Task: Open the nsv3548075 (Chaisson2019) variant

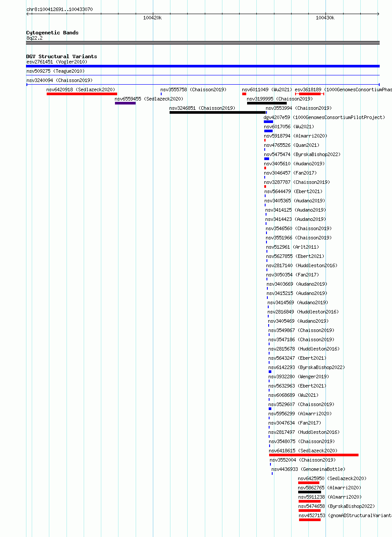Action: pyautogui.click(x=302, y=441)
